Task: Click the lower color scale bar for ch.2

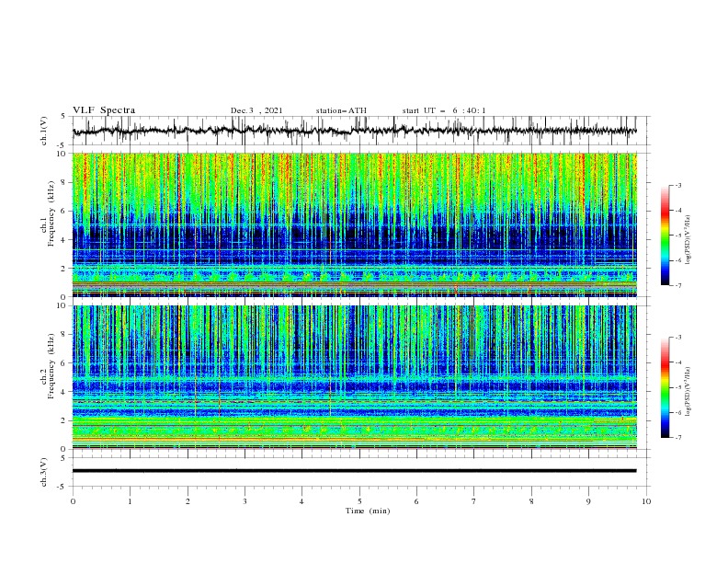Action: click(665, 387)
